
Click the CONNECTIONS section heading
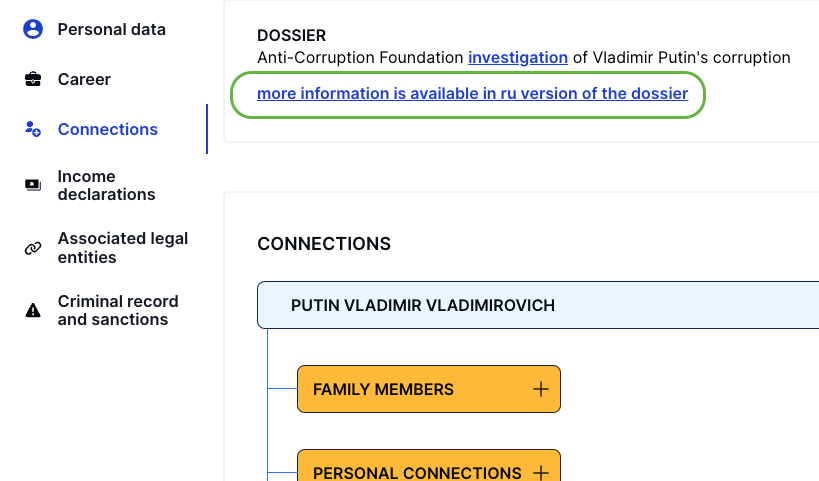tap(324, 244)
